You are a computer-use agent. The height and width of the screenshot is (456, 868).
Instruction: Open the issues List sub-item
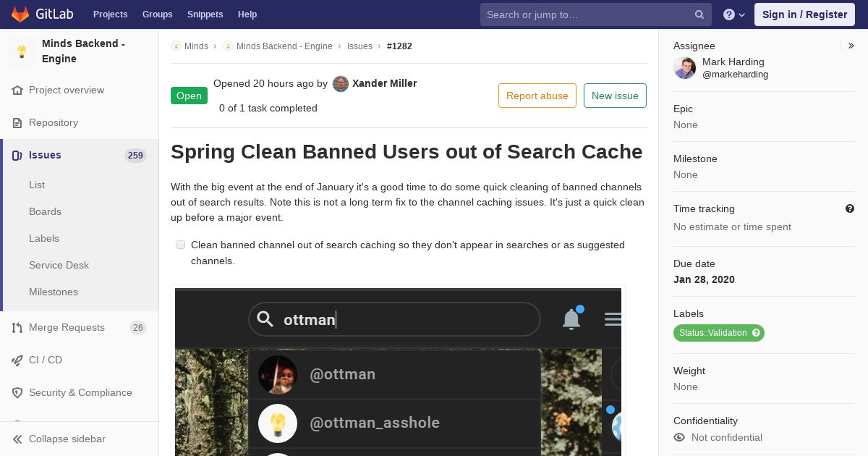point(37,185)
